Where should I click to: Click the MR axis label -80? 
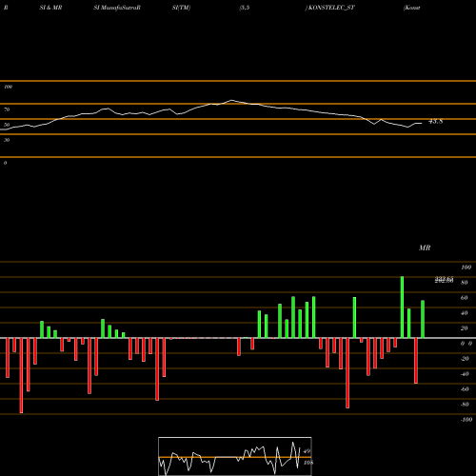point(465,405)
